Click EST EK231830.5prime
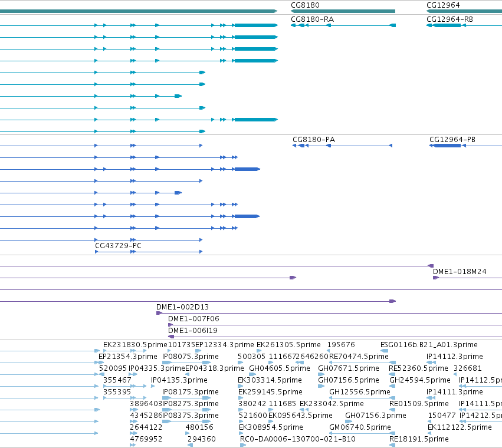502x448 pixels. pyautogui.click(x=135, y=345)
